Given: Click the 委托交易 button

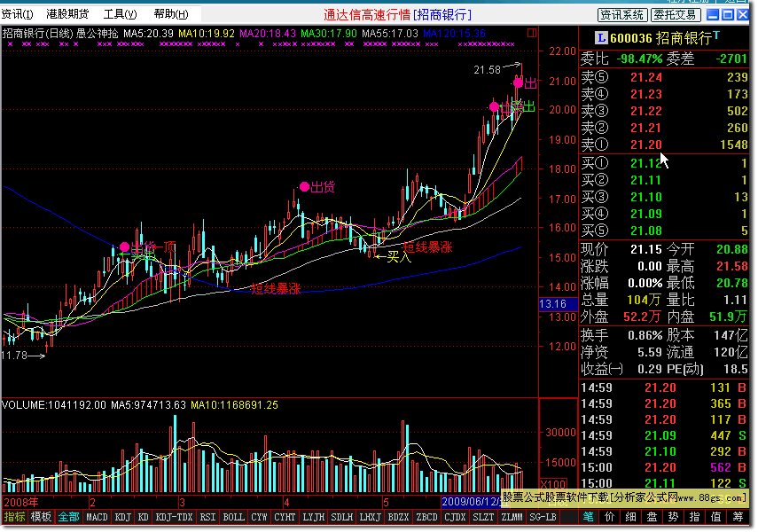Looking at the screenshot, I should point(675,15).
